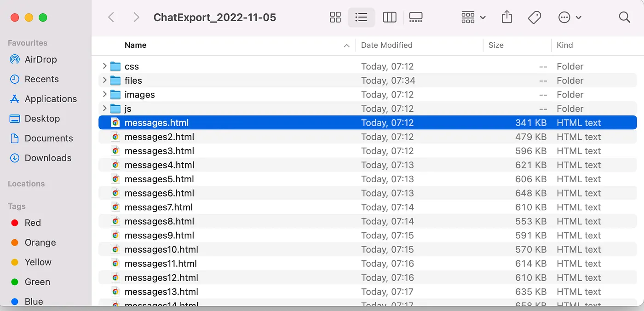Open the Group By dropdown

(473, 17)
